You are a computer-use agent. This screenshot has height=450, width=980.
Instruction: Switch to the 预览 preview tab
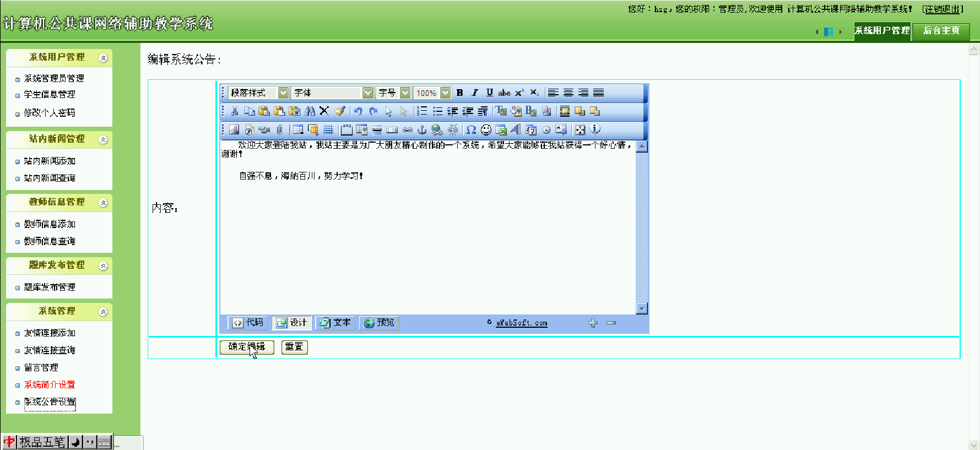(x=380, y=323)
